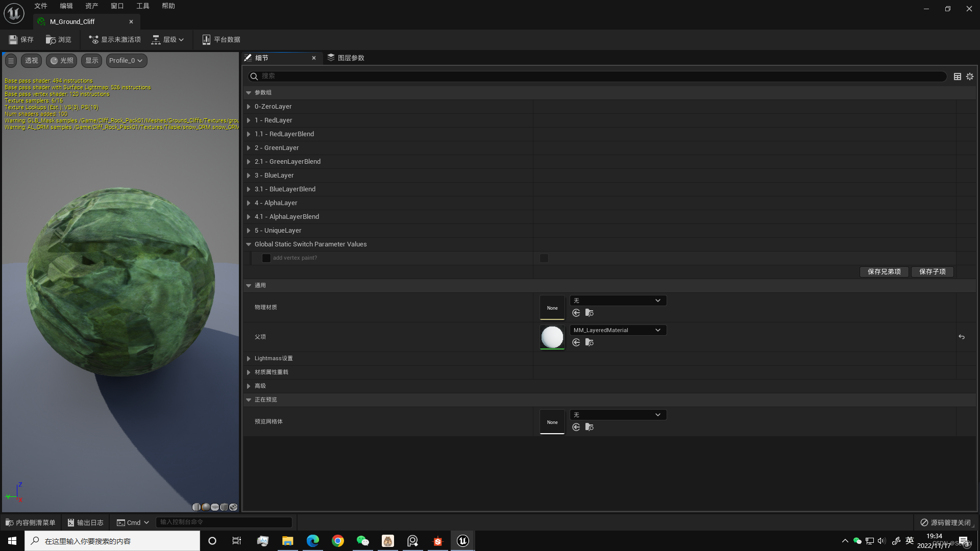Click the Save Sibling button
980x551 pixels.
click(884, 271)
